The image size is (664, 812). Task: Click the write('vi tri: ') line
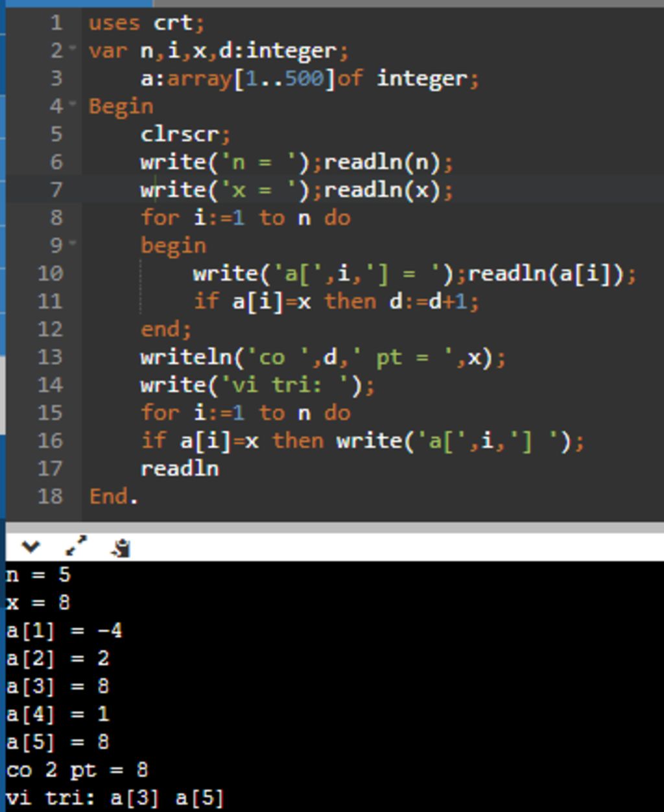coord(257,385)
